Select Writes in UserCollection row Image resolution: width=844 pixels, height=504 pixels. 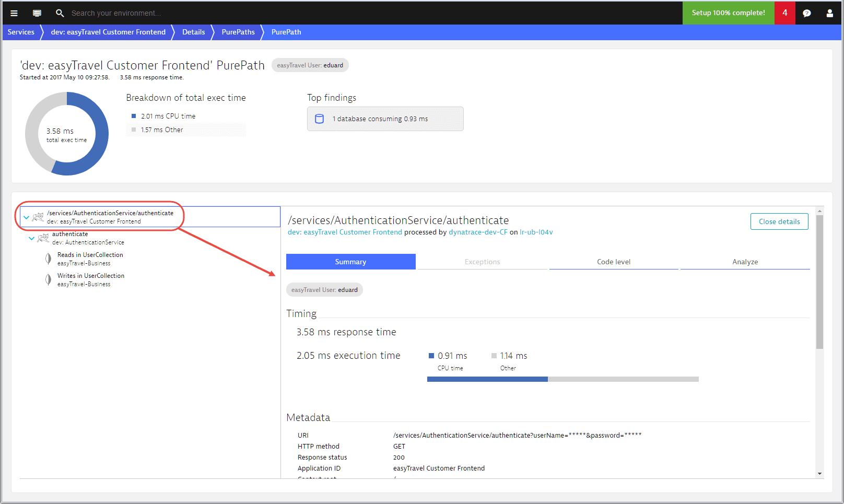tap(150, 279)
